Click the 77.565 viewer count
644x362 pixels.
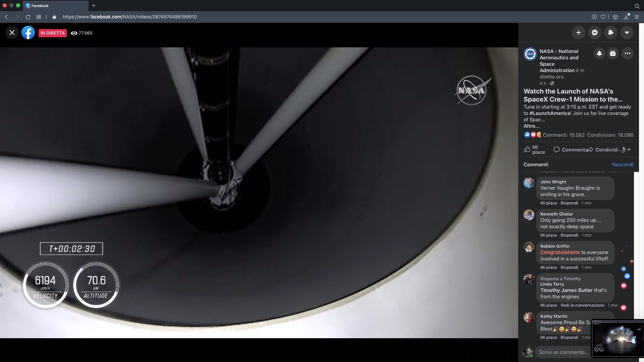point(82,33)
